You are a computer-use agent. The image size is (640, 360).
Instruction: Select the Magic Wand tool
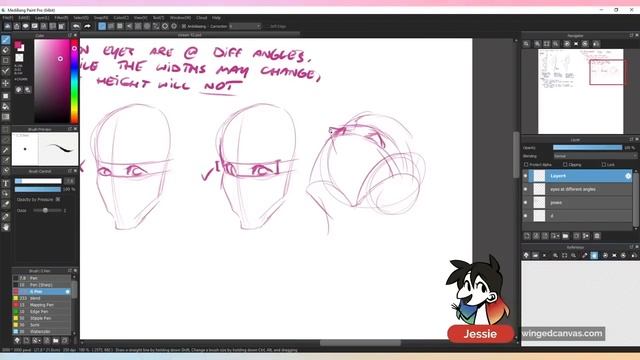6,150
